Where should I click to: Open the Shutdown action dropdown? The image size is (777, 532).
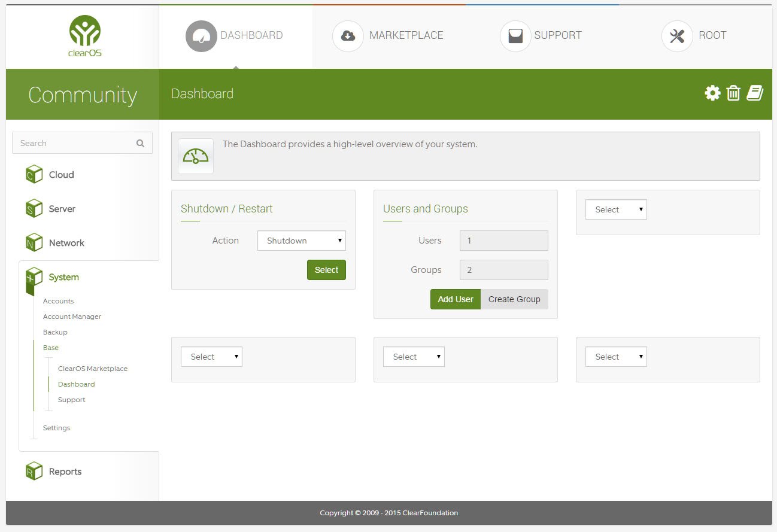point(301,241)
